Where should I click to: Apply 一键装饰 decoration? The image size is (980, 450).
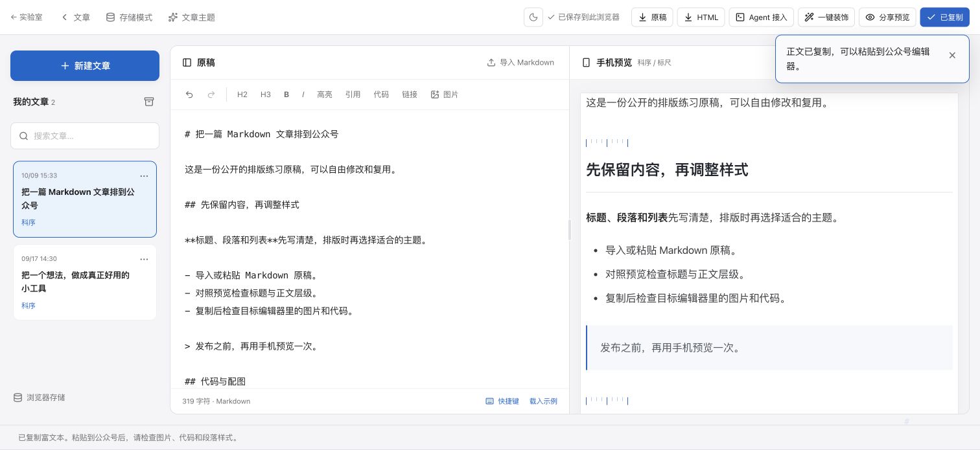(826, 17)
